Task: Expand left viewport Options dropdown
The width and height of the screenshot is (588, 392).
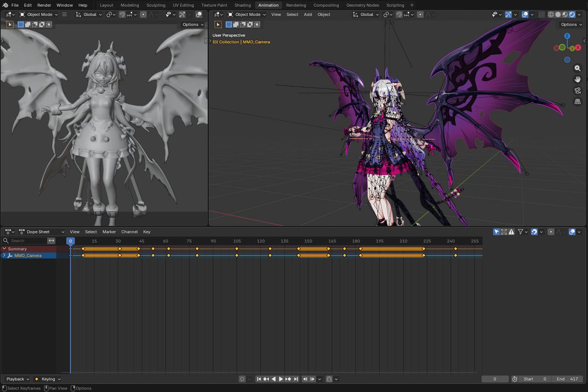Action: pos(193,24)
